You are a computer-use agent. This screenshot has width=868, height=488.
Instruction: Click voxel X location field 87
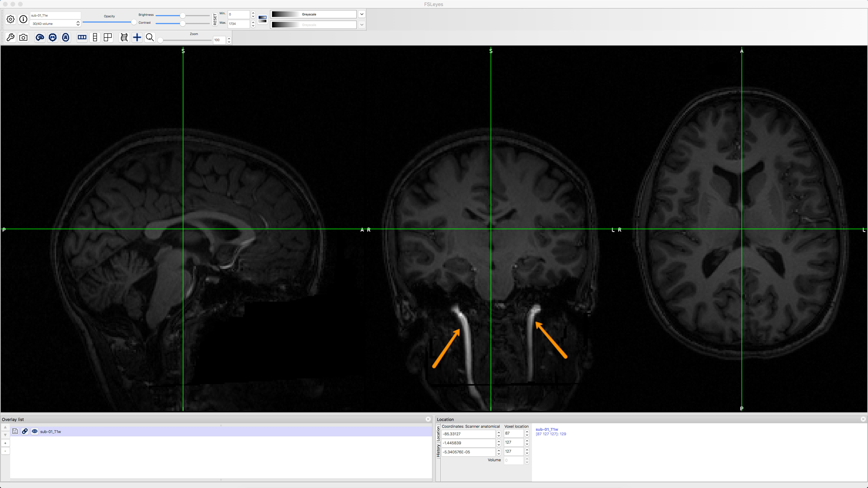tap(514, 433)
